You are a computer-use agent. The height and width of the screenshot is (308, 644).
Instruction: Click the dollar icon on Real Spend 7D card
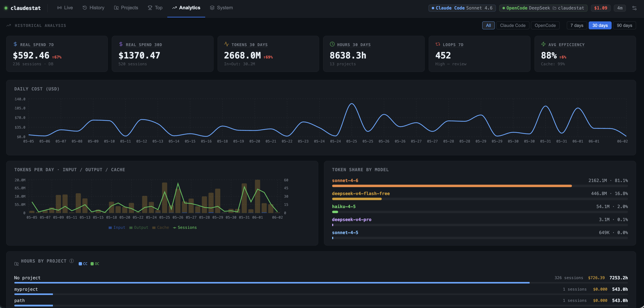15,44
